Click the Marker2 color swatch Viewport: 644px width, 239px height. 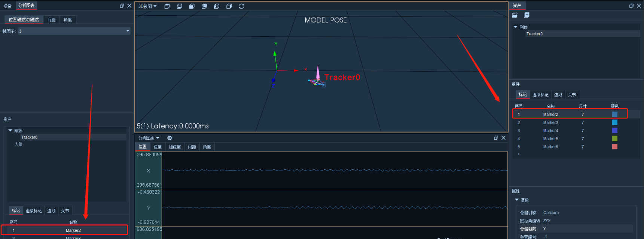click(x=614, y=114)
